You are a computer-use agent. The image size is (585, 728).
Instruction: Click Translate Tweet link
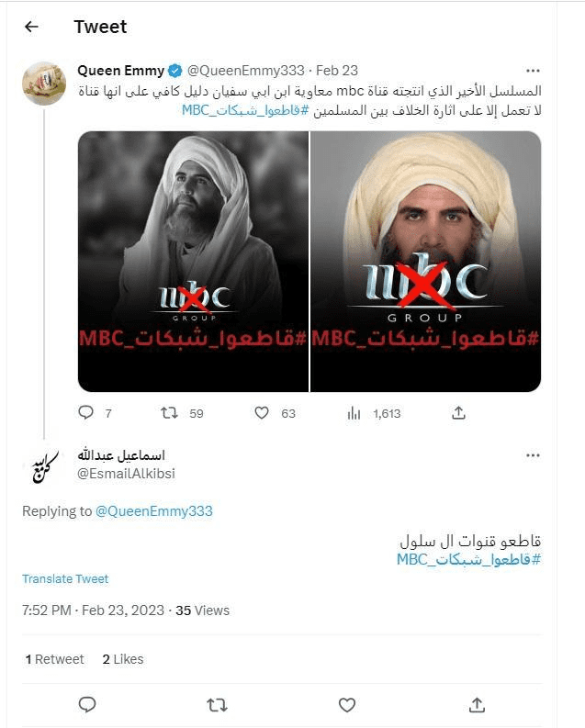tap(65, 579)
